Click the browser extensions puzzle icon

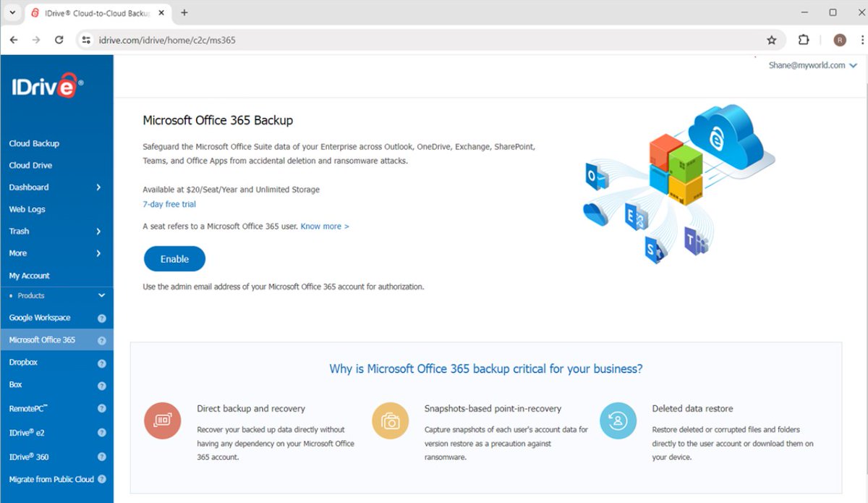pos(804,40)
